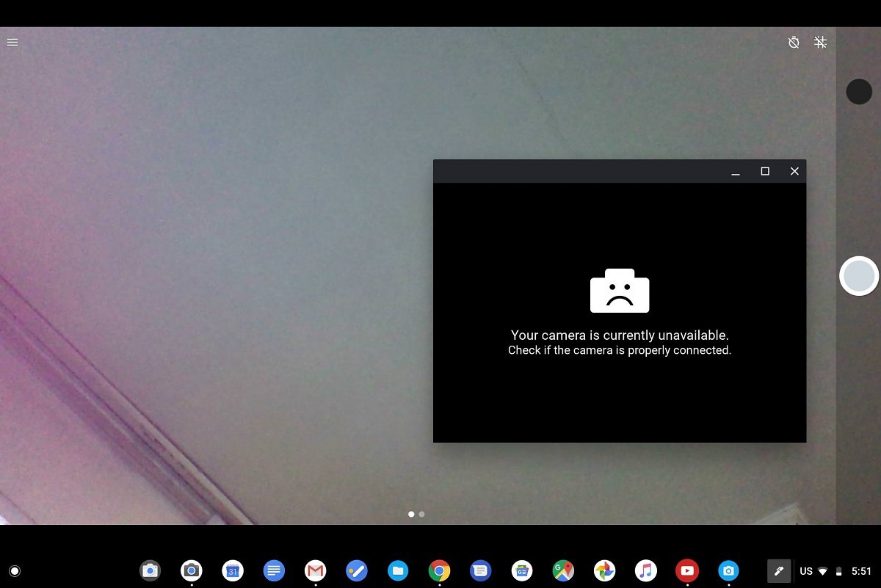This screenshot has height=588, width=881.
Task: Open the hamburger menu in camera app
Action: coord(12,43)
